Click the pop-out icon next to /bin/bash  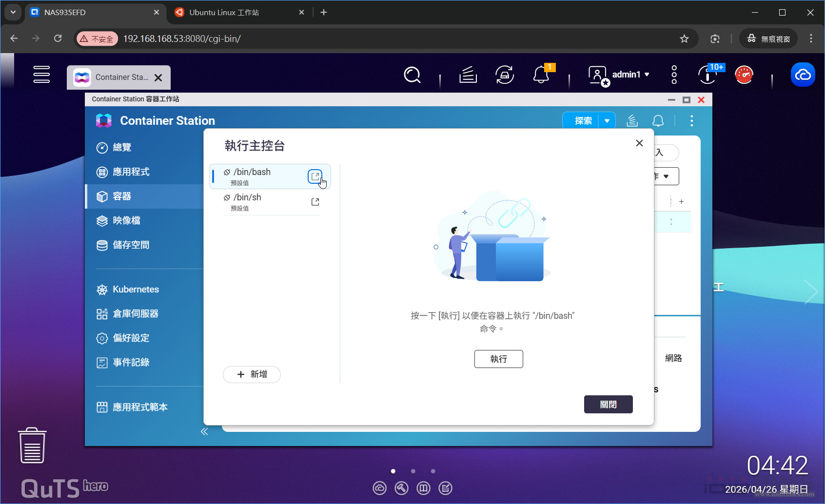point(315,176)
